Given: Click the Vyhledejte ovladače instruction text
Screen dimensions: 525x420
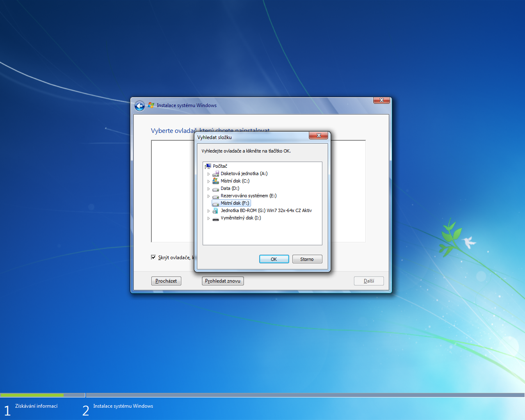Looking at the screenshot, I should pos(246,151).
